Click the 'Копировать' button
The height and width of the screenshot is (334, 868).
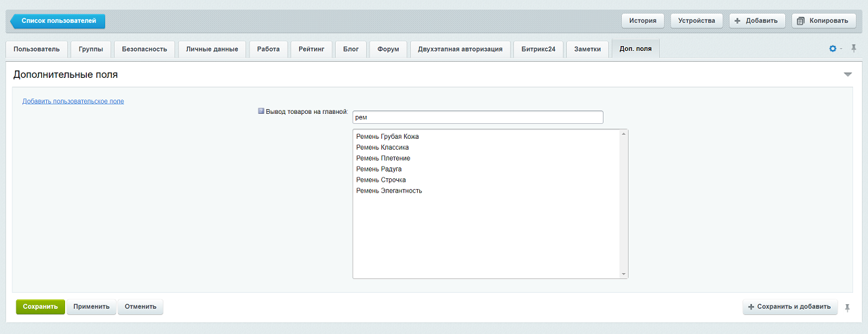point(823,21)
